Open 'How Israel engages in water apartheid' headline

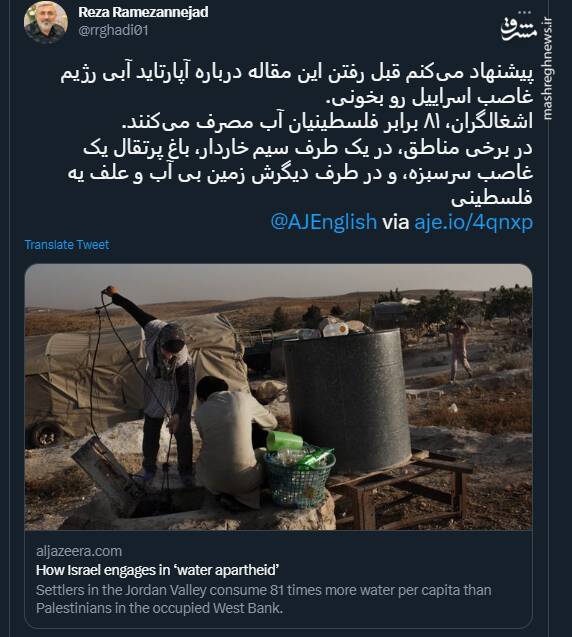(x=157, y=570)
